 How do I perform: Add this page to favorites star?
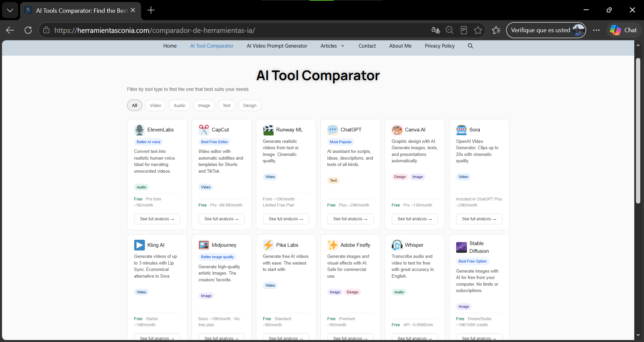[x=478, y=30]
